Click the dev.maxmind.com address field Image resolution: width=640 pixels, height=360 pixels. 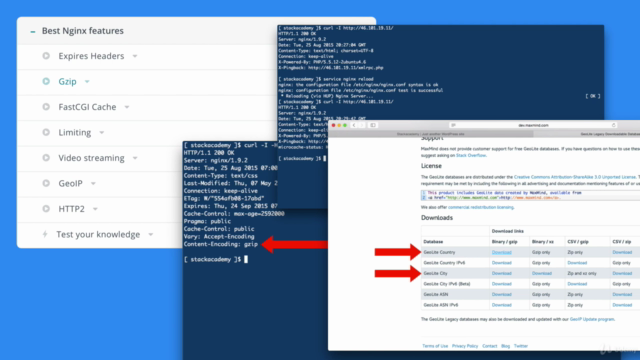(x=533, y=125)
